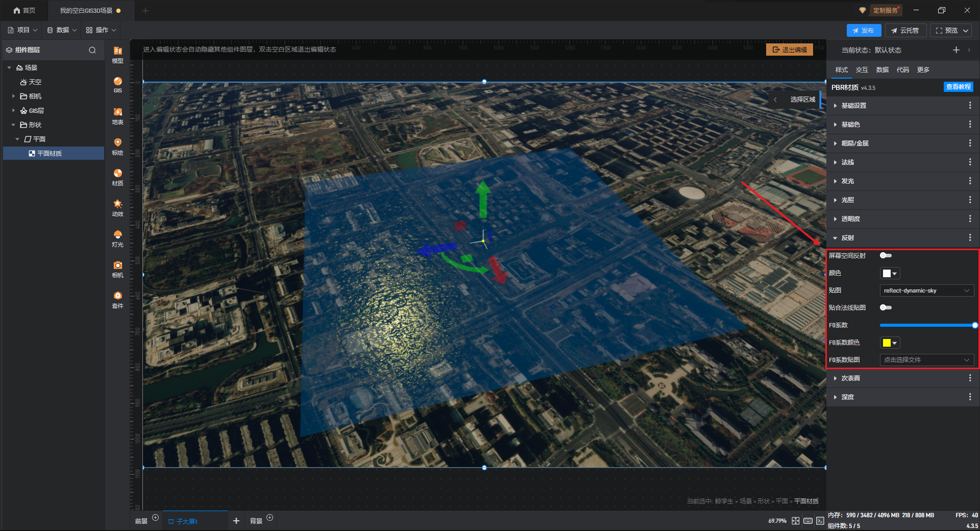
Task: Switch to the 交互 tab
Action: (x=862, y=70)
